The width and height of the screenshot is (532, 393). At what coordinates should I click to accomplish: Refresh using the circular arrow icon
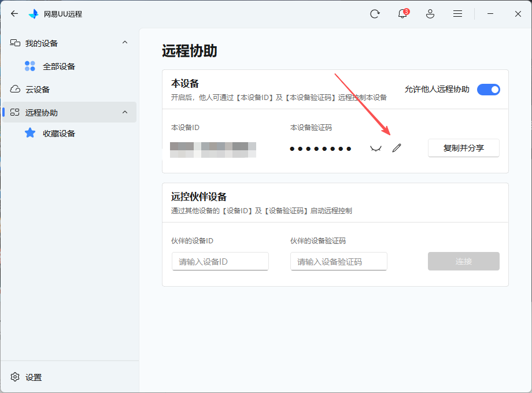pyautogui.click(x=375, y=14)
